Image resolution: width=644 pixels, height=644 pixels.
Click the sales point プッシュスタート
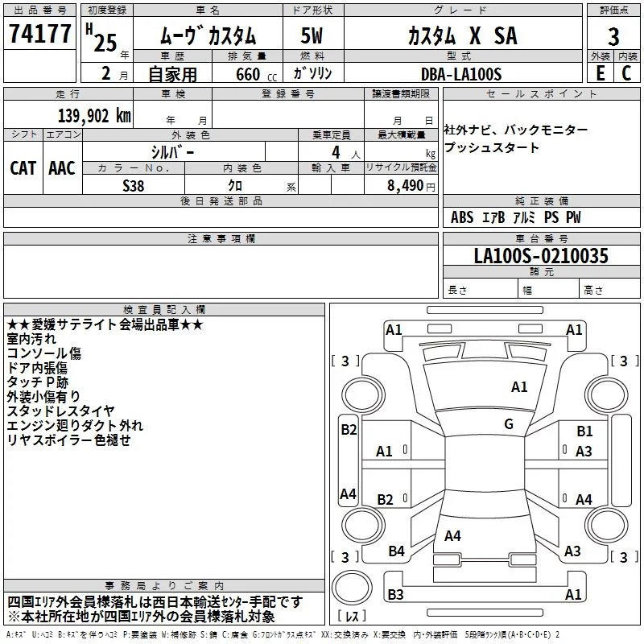(491, 147)
